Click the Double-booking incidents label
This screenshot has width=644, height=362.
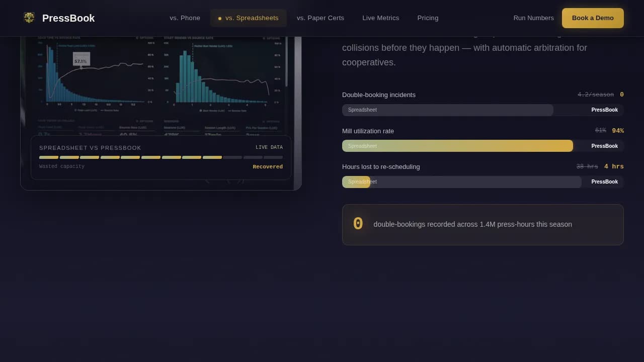click(x=379, y=95)
